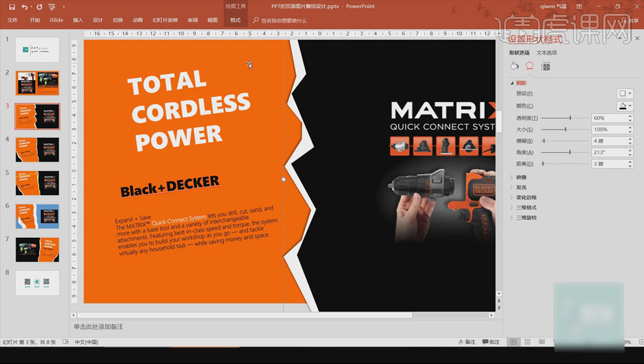
Task: Close the Format Shape pane
Action: 637,39
